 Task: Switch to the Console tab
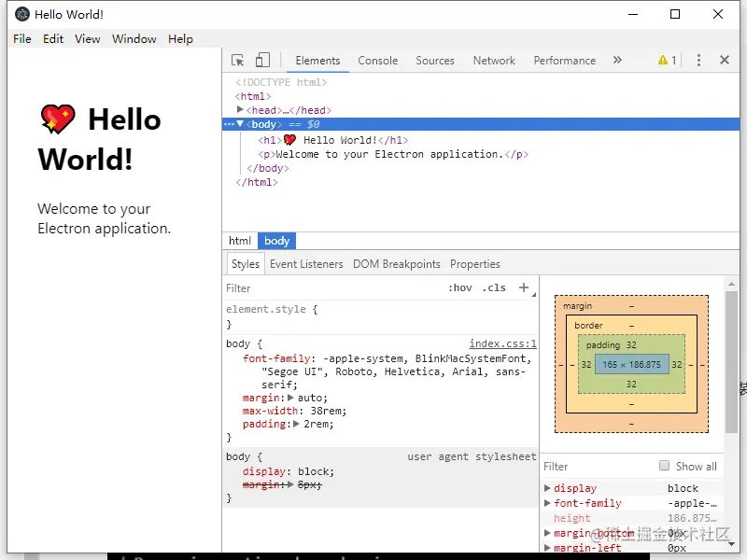click(378, 61)
